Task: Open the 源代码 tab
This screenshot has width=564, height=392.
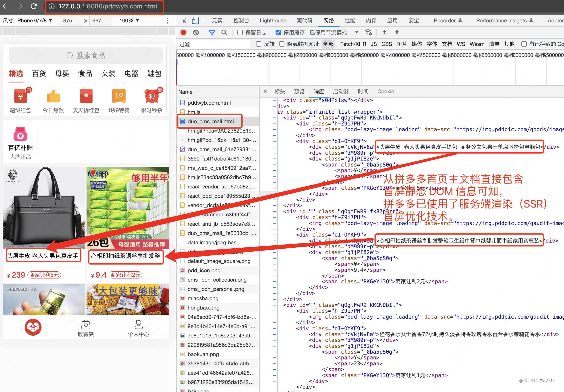Action: tap(305, 21)
